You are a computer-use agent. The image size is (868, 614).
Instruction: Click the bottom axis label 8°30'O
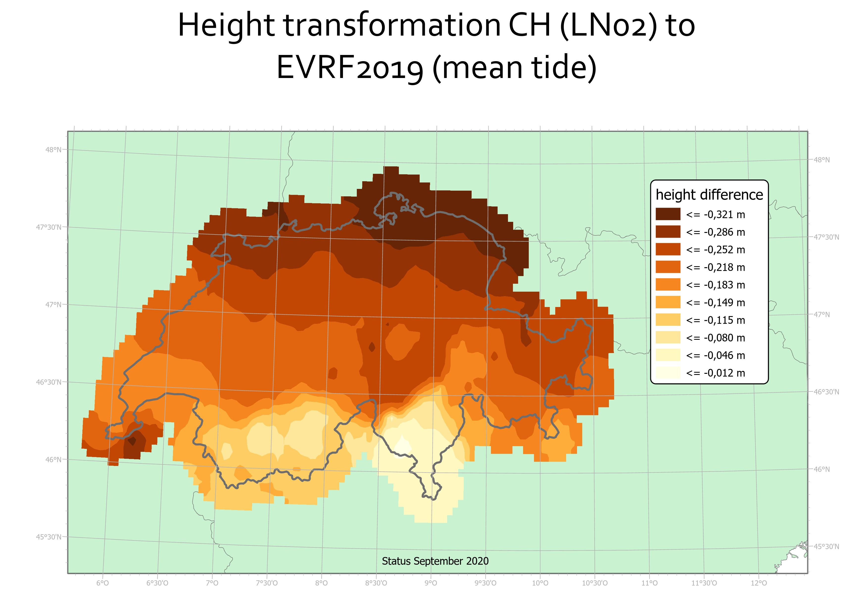point(376,583)
